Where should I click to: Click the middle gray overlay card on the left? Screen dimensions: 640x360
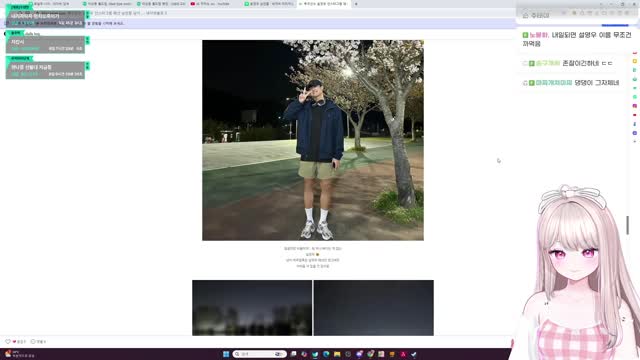click(x=45, y=44)
